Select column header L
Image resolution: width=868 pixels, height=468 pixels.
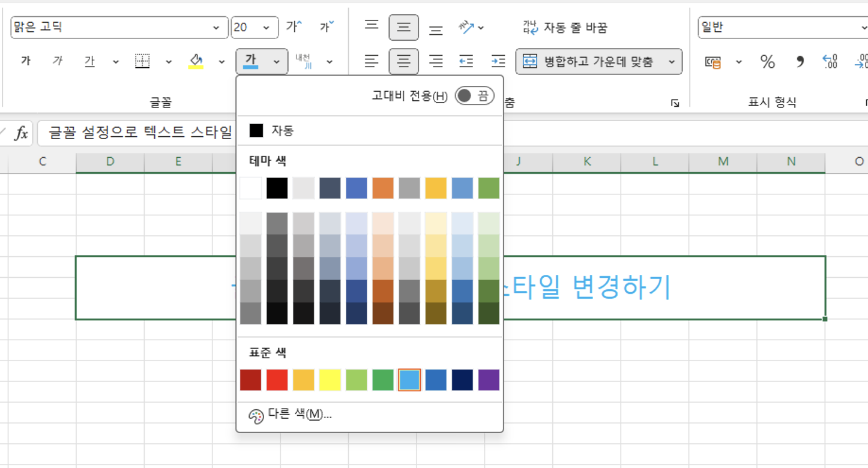click(x=655, y=161)
